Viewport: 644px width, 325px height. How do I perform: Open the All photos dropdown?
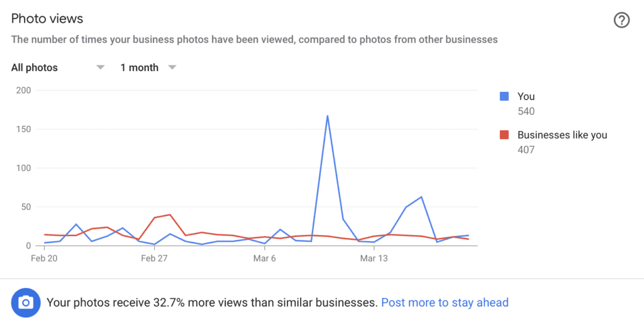[x=57, y=68]
